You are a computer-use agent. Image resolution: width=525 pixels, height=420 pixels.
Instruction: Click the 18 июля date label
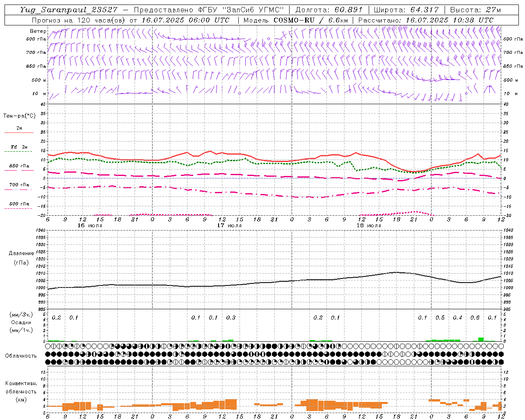click(369, 226)
